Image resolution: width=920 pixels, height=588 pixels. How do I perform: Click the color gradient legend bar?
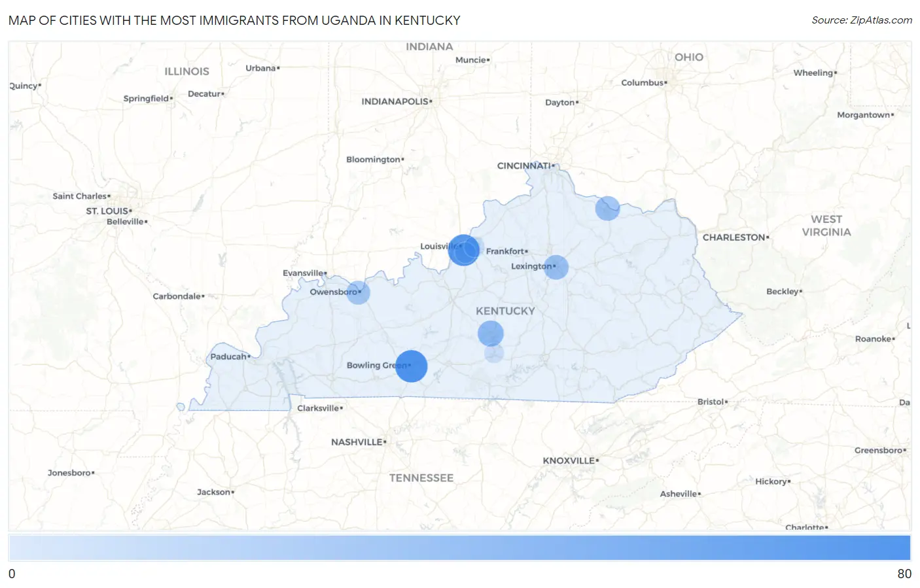coord(460,548)
